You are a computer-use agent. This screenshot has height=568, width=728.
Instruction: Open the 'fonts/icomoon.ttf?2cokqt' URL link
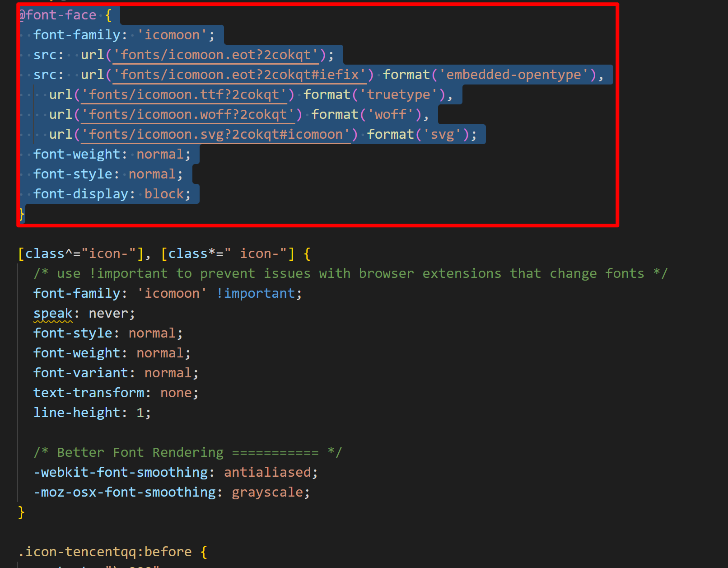(184, 94)
